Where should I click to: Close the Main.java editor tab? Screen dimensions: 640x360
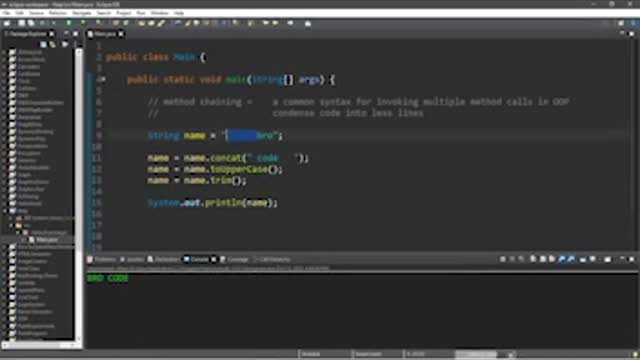(121, 34)
